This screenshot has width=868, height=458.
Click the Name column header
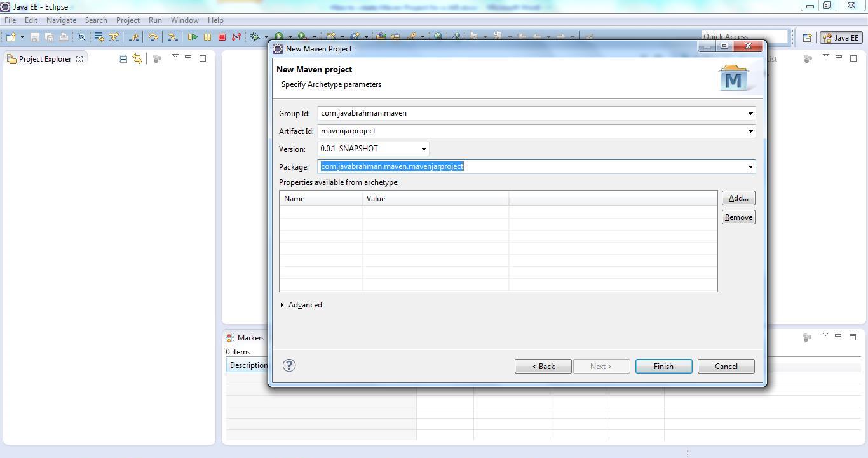click(321, 199)
